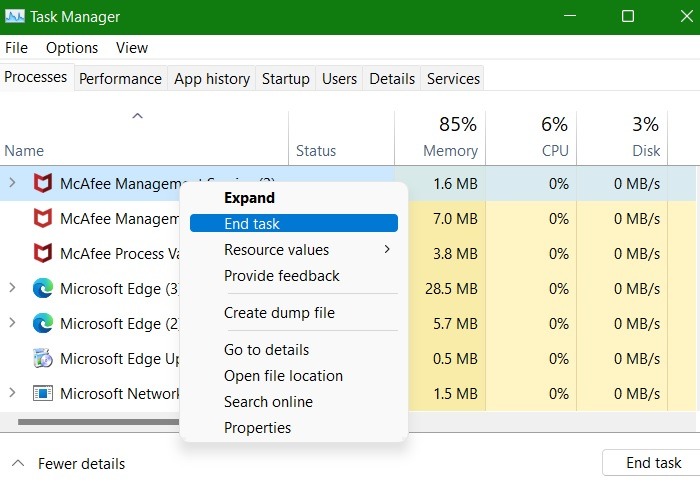Click the Microsoft Network process icon
Viewport: 700px width, 487px height.
click(x=43, y=393)
